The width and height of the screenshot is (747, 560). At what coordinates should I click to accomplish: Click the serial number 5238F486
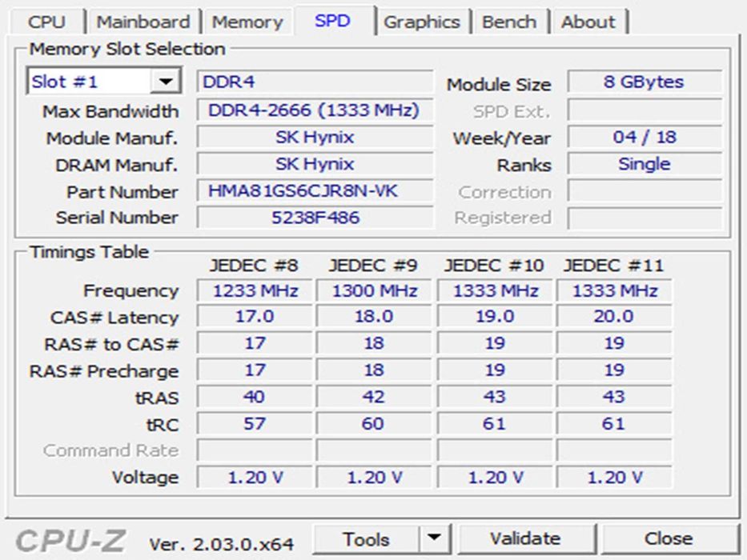point(315,218)
